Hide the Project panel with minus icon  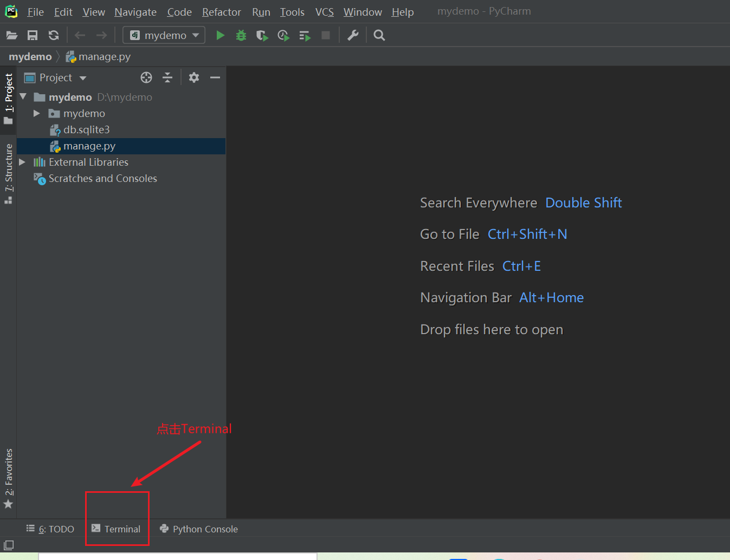[x=215, y=77]
